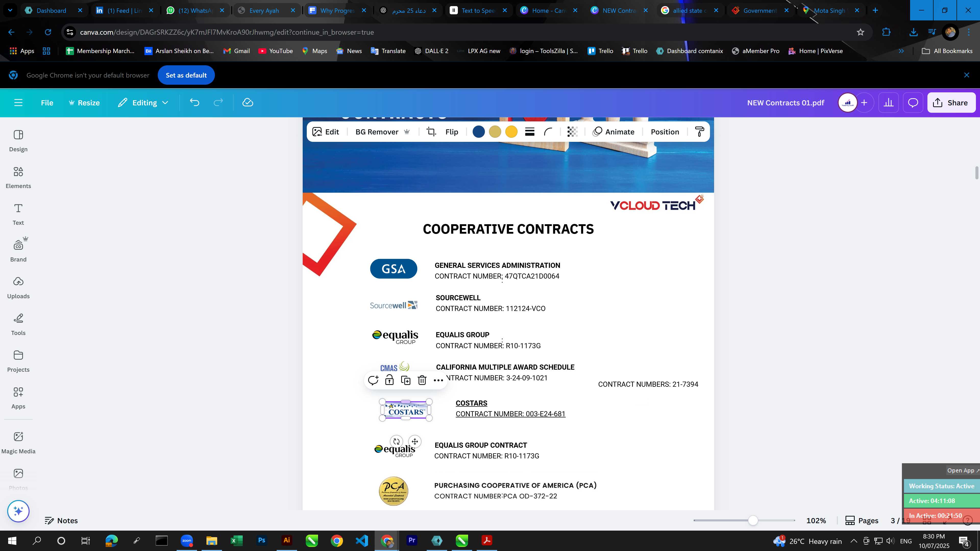
Task: Open Photoshop from the taskbar
Action: (262, 541)
